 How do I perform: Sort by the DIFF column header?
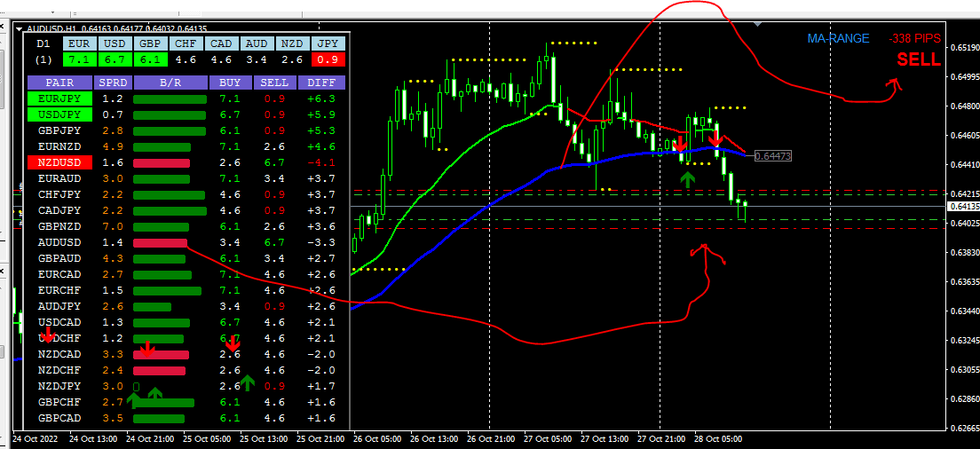click(x=321, y=83)
